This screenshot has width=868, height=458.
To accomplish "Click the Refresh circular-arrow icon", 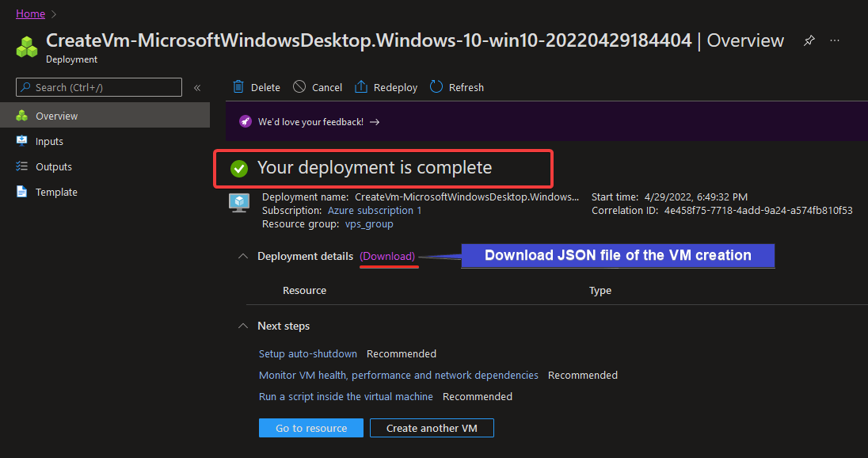I will pyautogui.click(x=436, y=87).
